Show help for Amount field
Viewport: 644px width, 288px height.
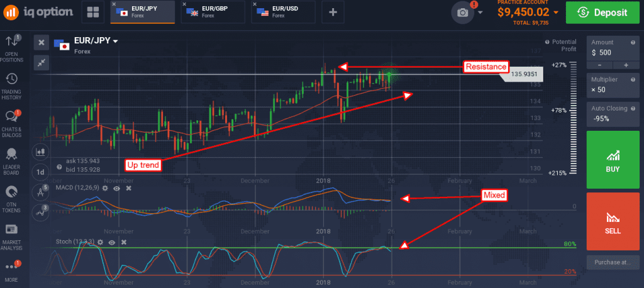[x=633, y=42]
